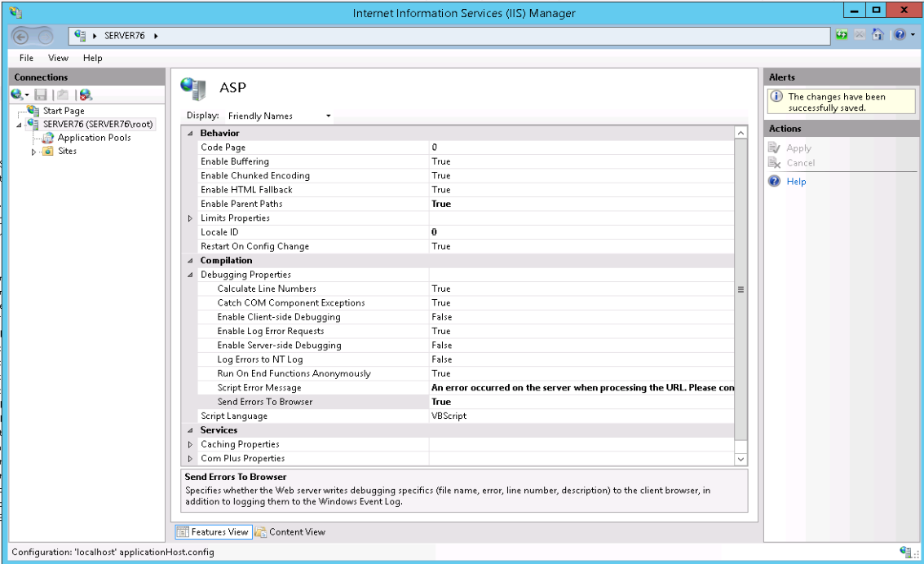This screenshot has width=924, height=564.
Task: Click the stop icon beside refresh
Action: [860, 35]
